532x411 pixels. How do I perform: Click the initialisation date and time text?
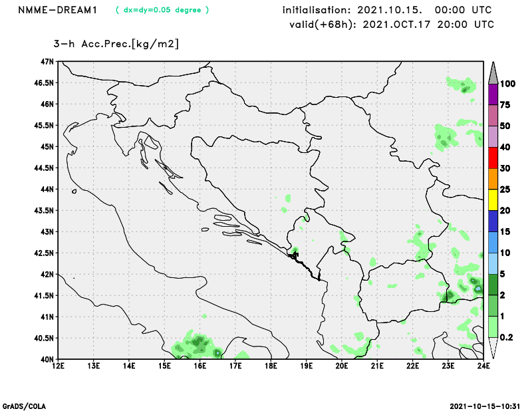387,10
